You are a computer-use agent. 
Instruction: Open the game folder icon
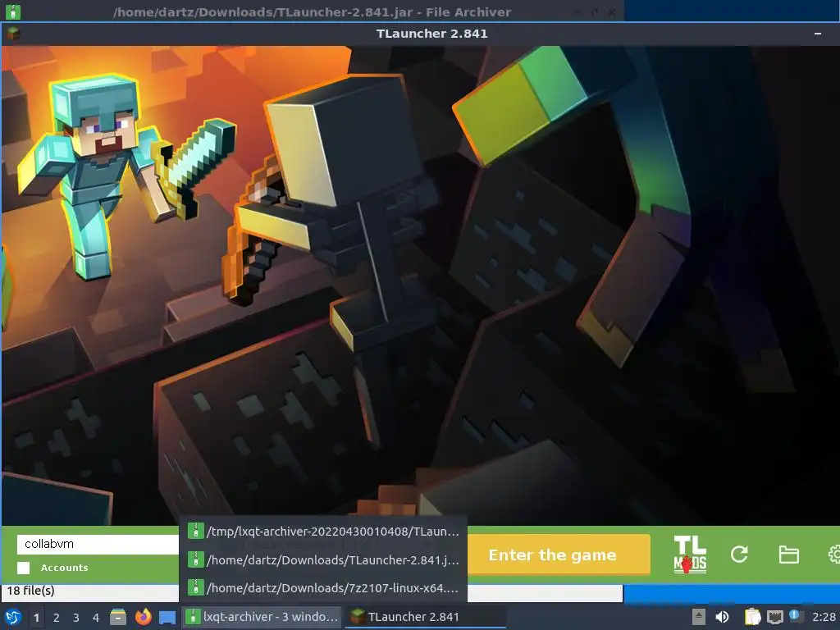[788, 555]
